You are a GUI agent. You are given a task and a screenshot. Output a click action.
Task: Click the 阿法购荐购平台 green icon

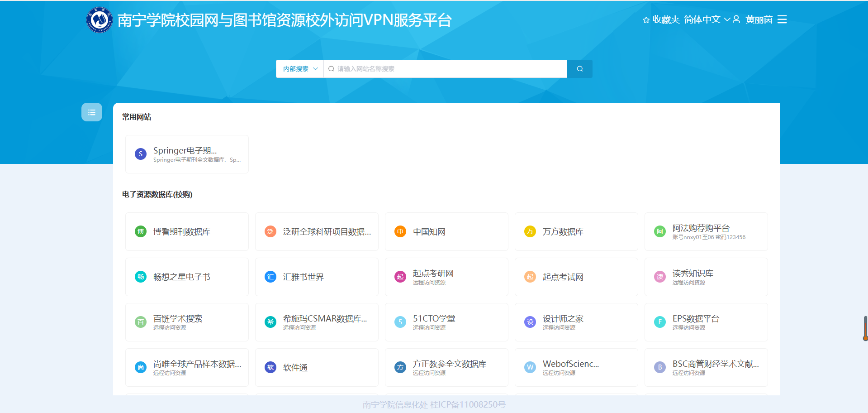660,231
